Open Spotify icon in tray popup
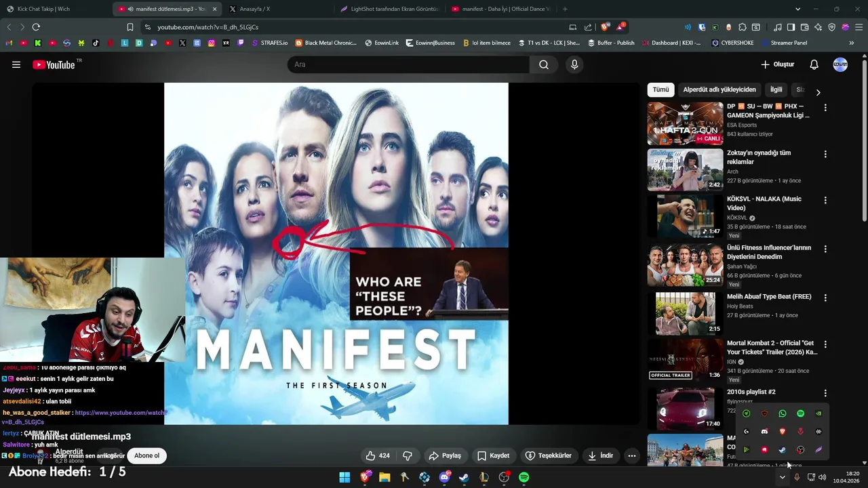 800,413
